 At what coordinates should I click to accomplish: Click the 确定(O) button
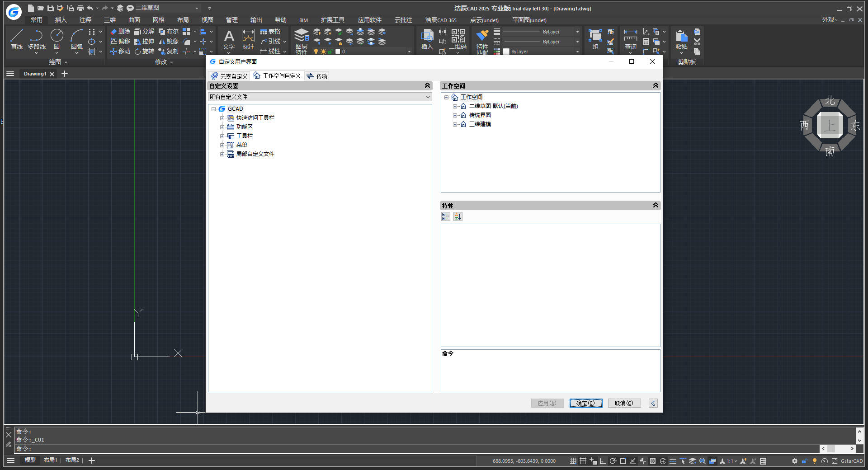(x=585, y=403)
